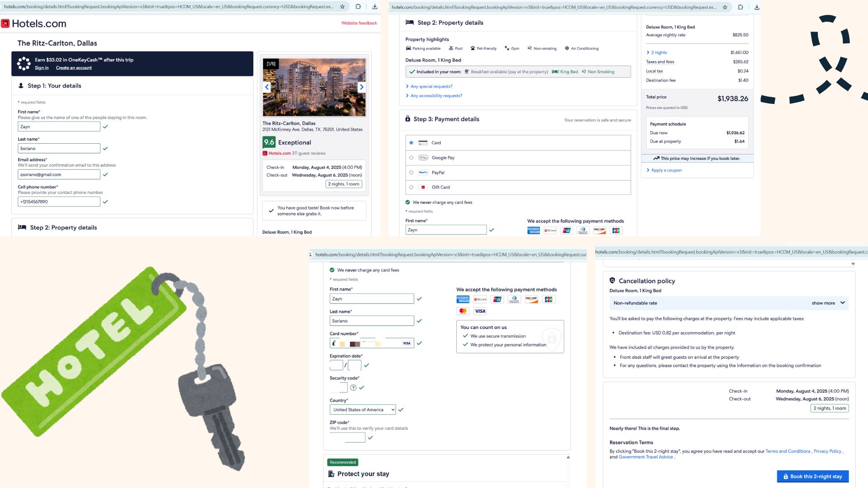The width and height of the screenshot is (868, 488).
Task: Select the PayPal radio button
Action: coord(411,173)
